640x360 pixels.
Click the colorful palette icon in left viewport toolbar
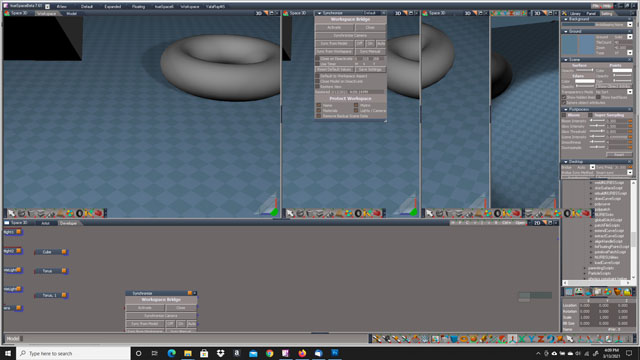pos(70,213)
